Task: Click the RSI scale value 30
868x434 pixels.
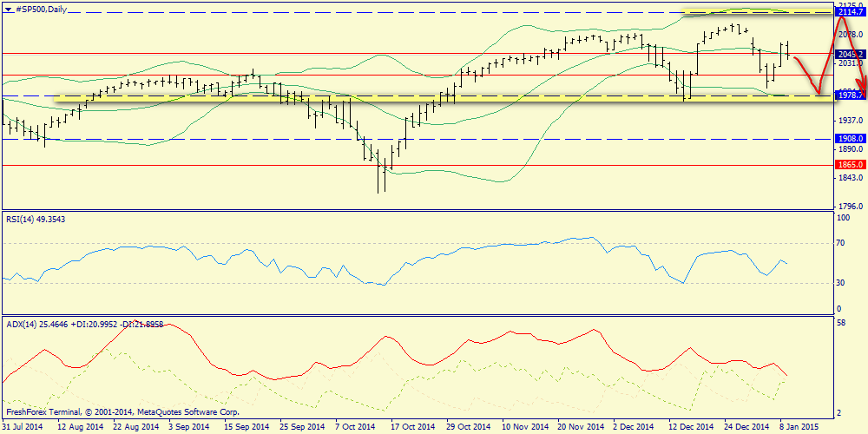Action: 841,283
